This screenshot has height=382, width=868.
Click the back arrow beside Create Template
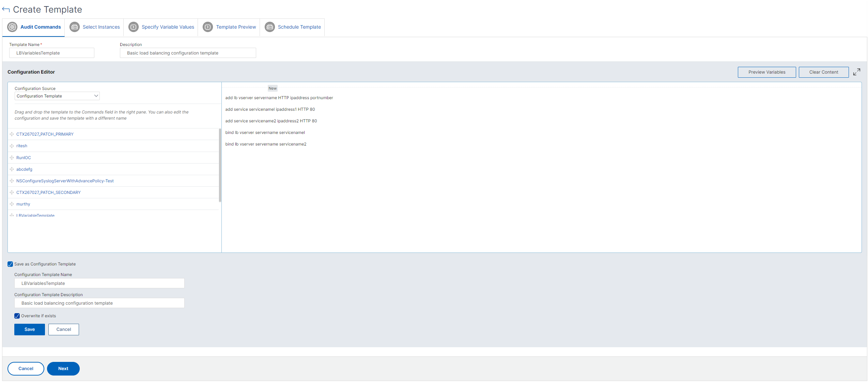click(6, 10)
